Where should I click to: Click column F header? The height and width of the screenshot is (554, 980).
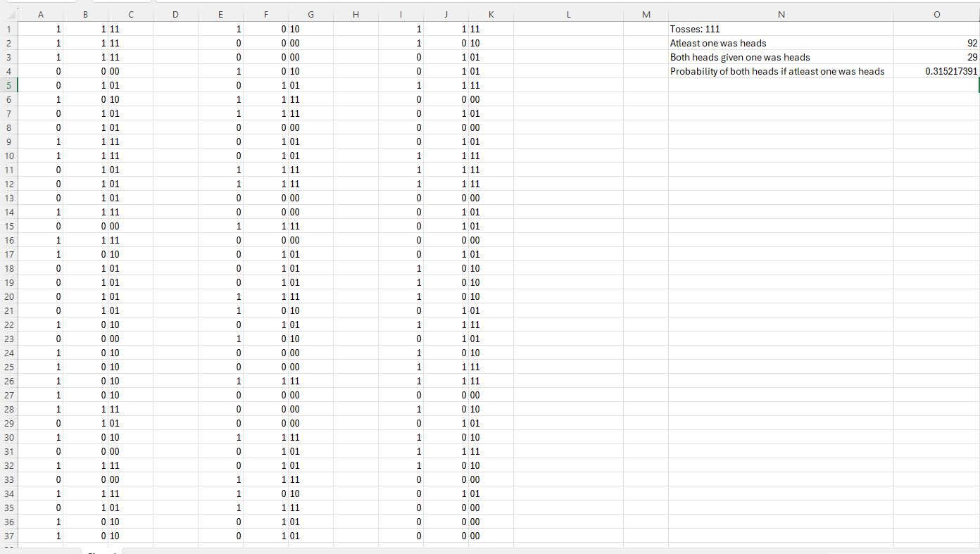pyautogui.click(x=265, y=14)
